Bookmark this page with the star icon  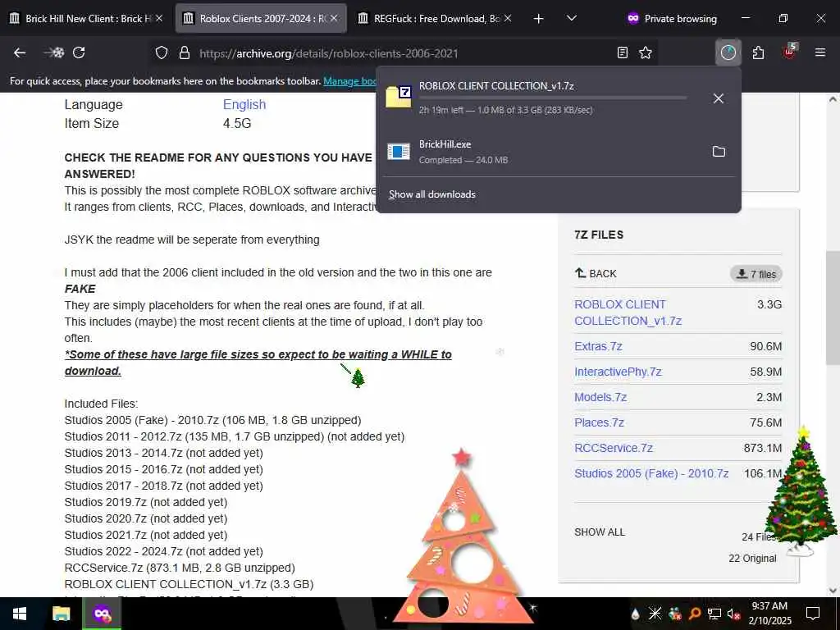tap(646, 52)
